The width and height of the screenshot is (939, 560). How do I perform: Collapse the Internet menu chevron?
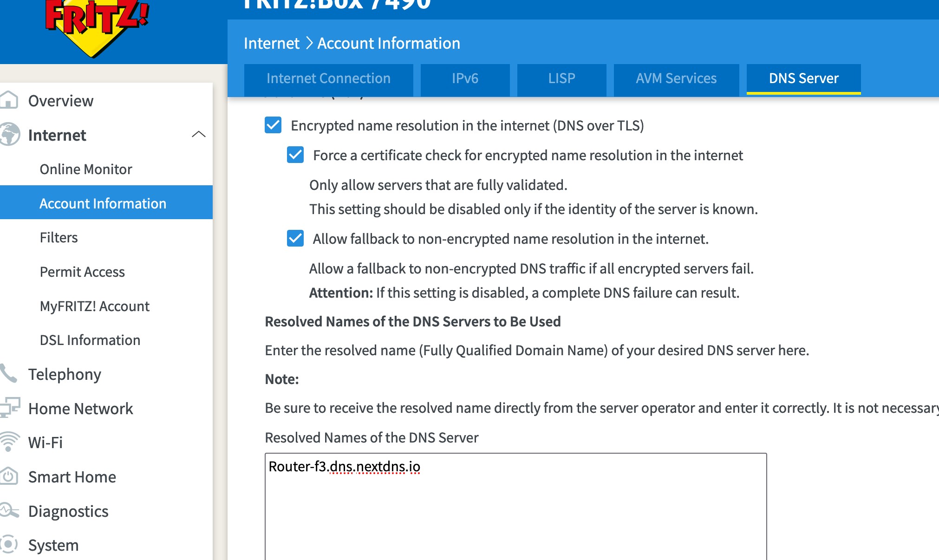pos(198,135)
